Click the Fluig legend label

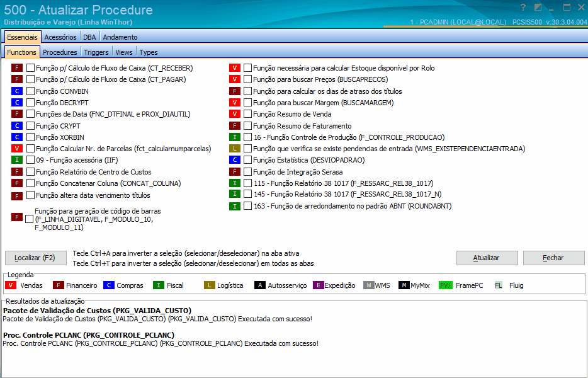(516, 285)
